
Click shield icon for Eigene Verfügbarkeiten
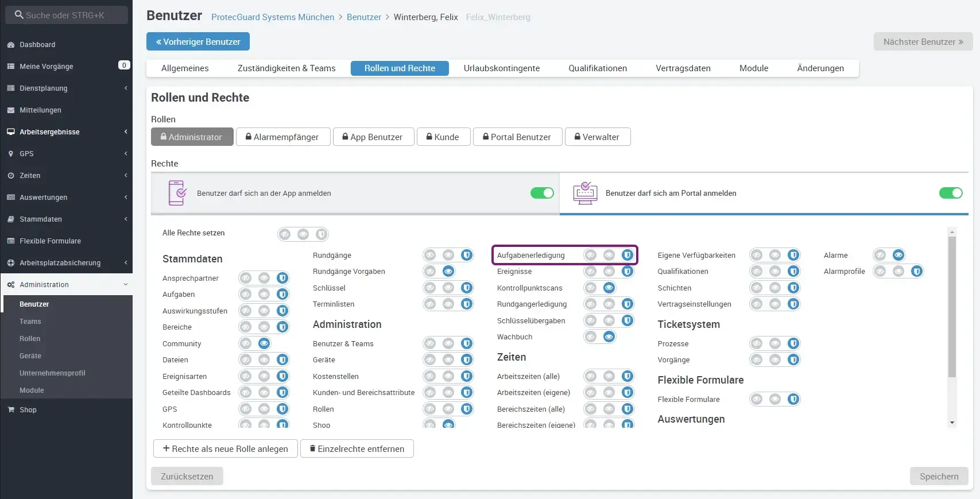[x=793, y=255]
